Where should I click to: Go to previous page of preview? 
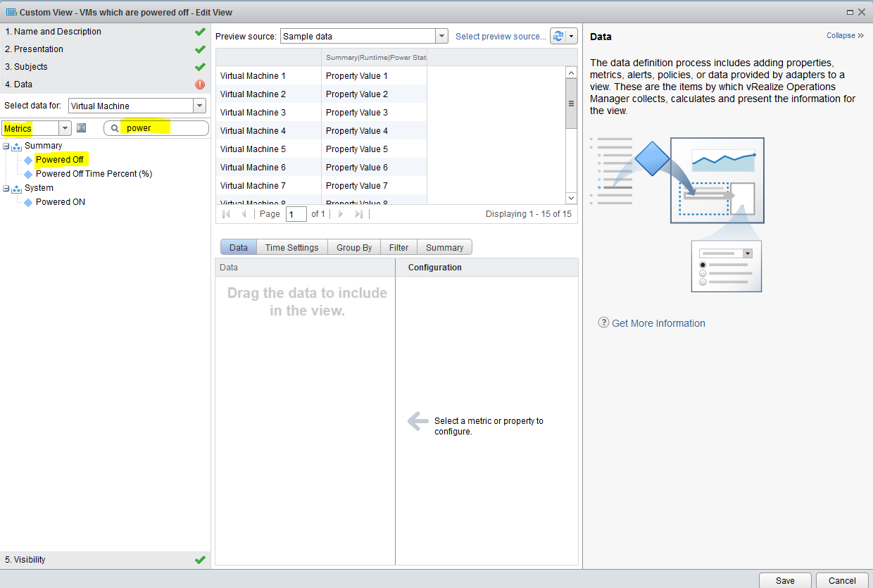coord(244,214)
